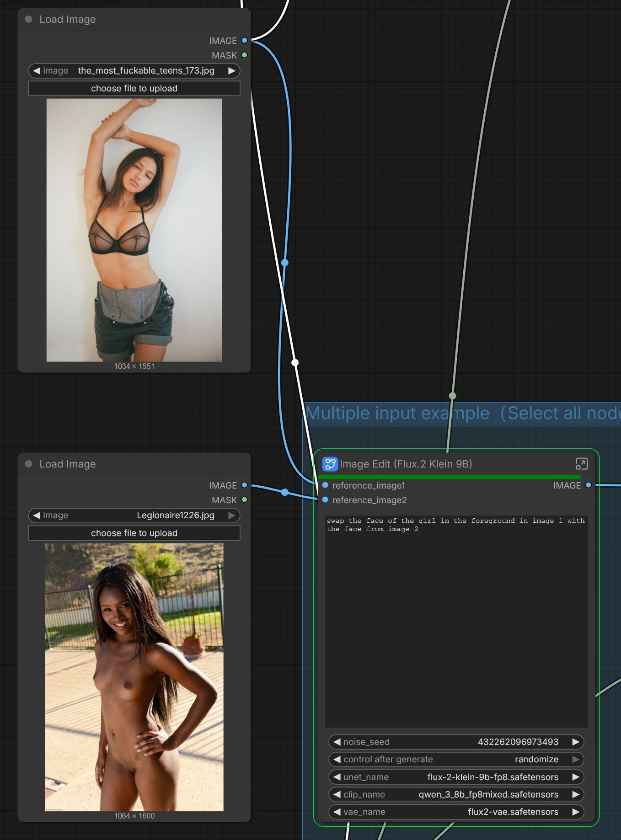The height and width of the screenshot is (840, 621).
Task: Click choose file to upload in bottom node
Action: click(x=134, y=533)
